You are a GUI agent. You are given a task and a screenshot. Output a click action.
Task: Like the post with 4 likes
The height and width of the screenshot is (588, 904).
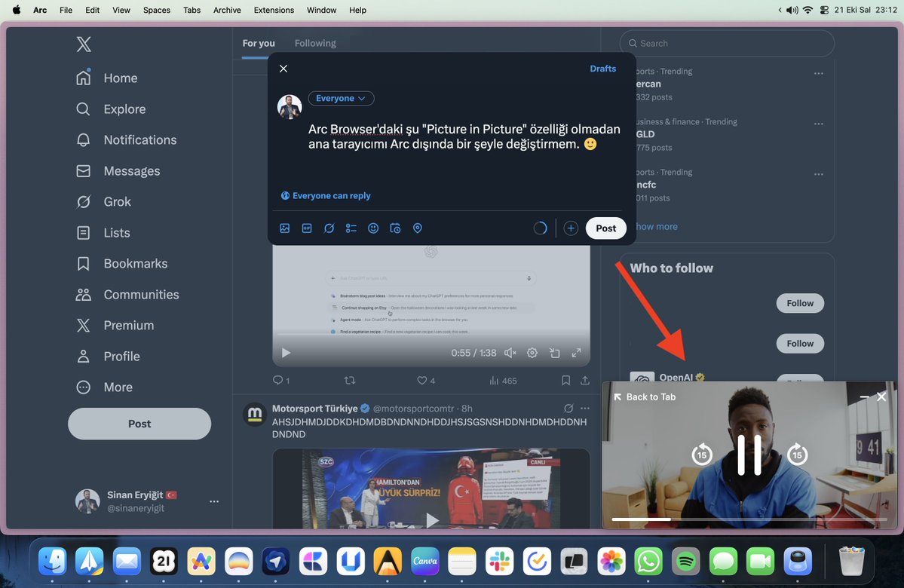click(x=426, y=381)
